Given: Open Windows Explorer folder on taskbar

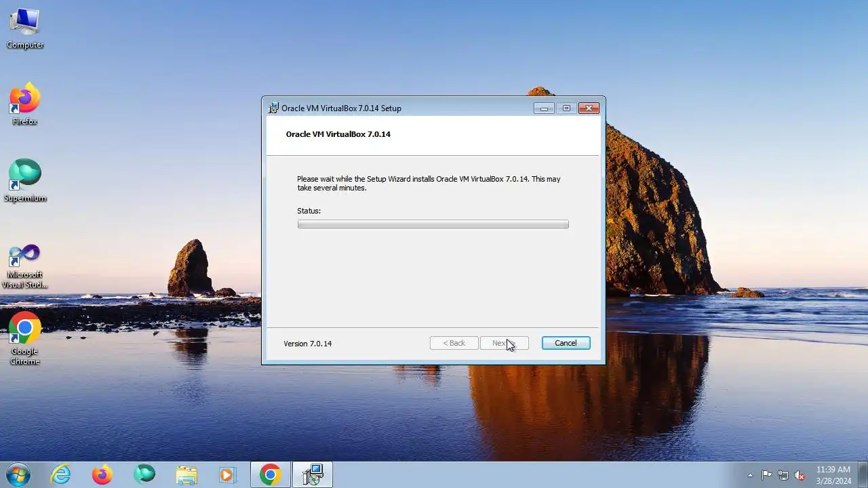Looking at the screenshot, I should tap(186, 474).
